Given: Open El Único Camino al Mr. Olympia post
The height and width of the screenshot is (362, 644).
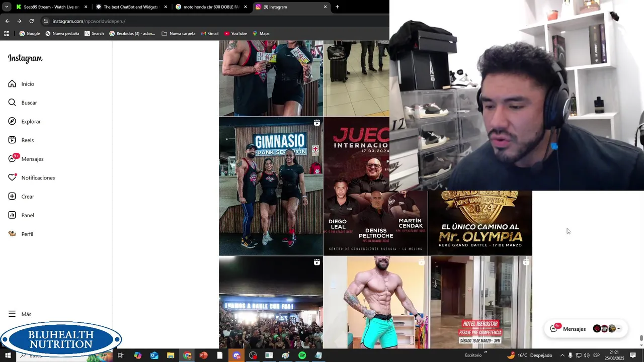Looking at the screenshot, I should [x=480, y=223].
